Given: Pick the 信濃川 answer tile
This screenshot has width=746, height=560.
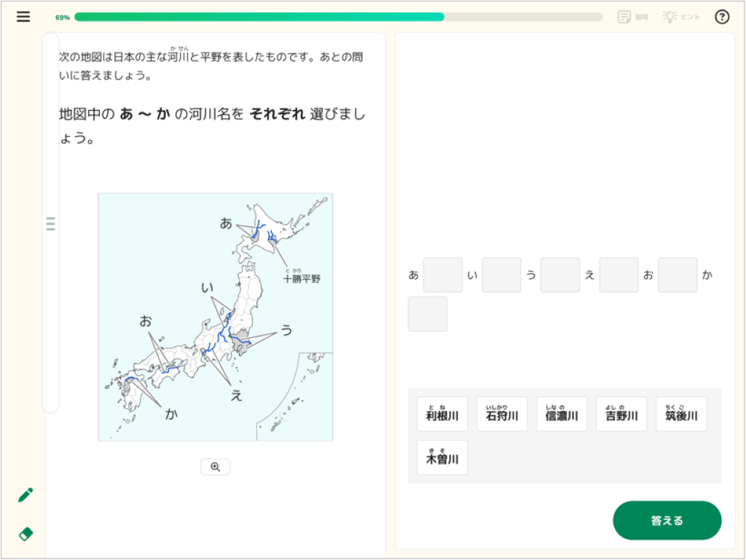Looking at the screenshot, I should click(562, 414).
